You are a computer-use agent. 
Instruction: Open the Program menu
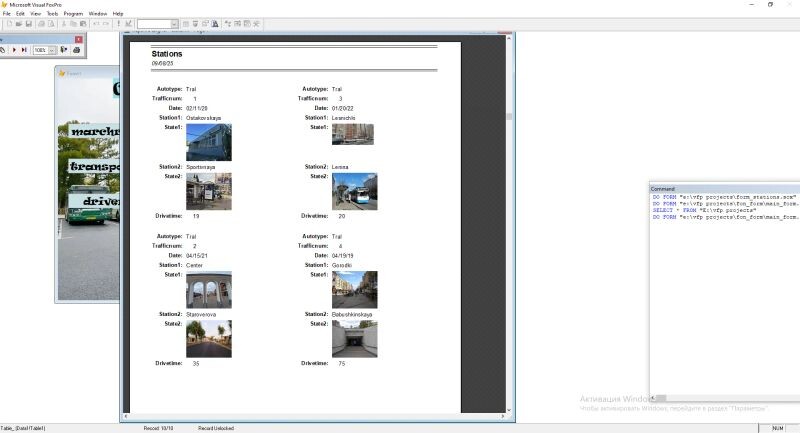coord(73,13)
